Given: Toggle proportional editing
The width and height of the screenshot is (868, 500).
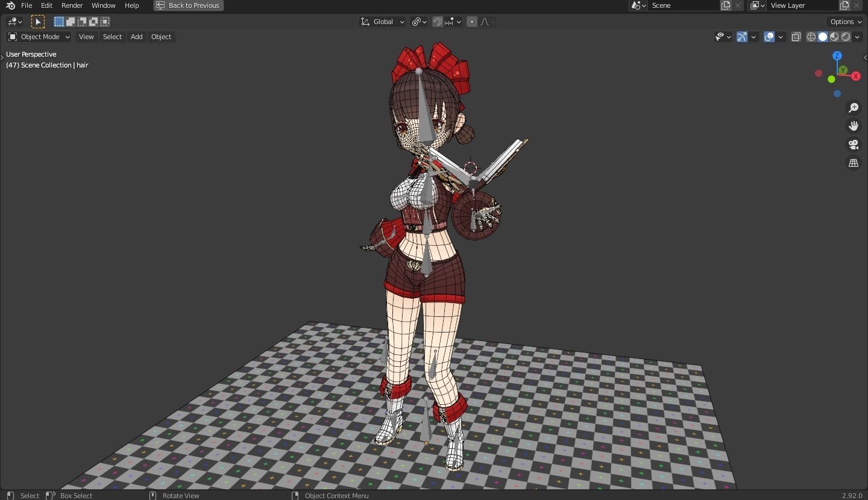Looking at the screenshot, I should pyautogui.click(x=472, y=22).
